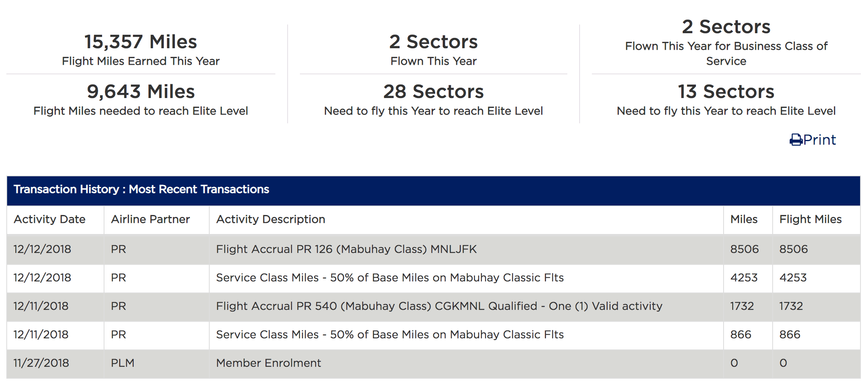Image resolution: width=868 pixels, height=385 pixels.
Task: Click the Activity Date column header
Action: (x=49, y=219)
